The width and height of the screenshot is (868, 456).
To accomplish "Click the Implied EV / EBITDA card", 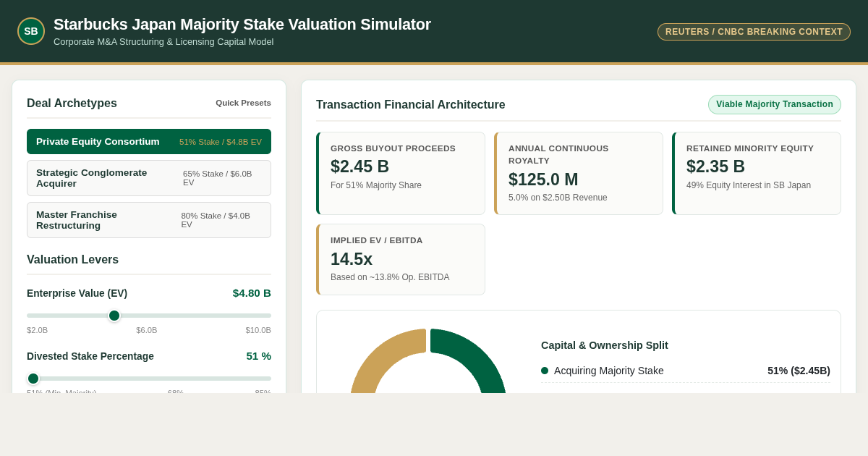I will pyautogui.click(x=401, y=259).
